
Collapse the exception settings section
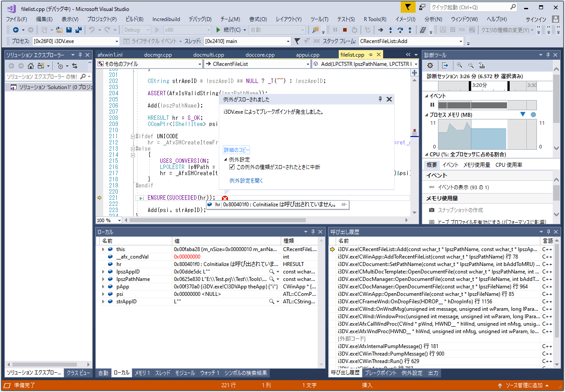225,160
